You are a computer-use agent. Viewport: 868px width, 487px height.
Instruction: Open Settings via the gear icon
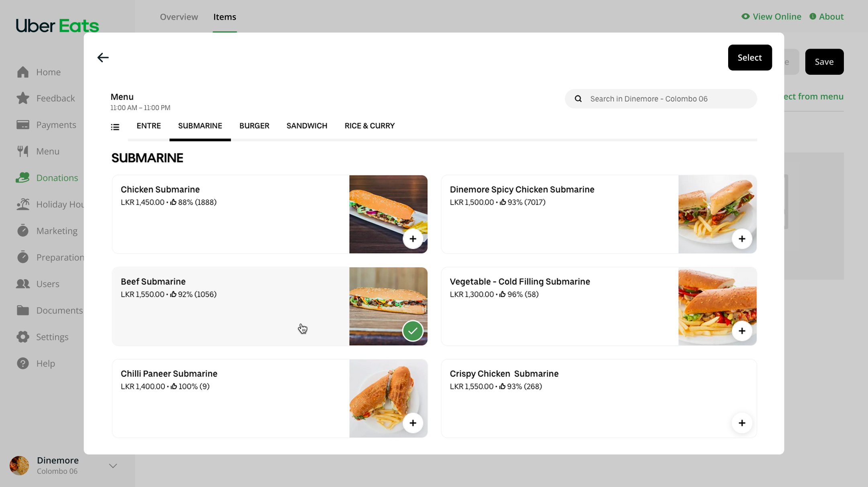tap(23, 337)
